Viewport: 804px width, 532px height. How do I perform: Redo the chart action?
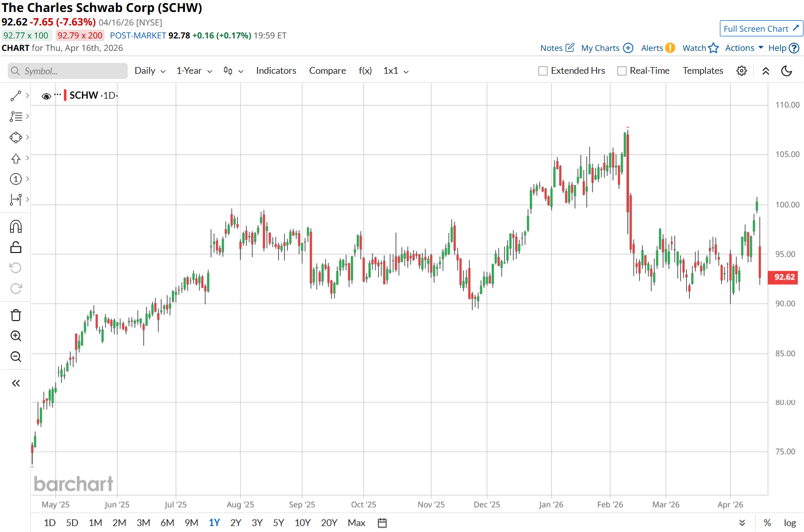16,288
